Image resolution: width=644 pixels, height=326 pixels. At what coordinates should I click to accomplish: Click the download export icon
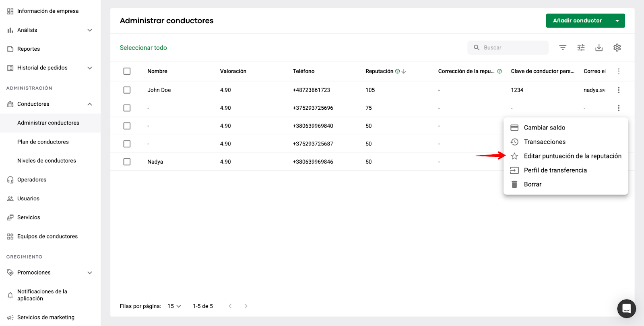tap(599, 47)
